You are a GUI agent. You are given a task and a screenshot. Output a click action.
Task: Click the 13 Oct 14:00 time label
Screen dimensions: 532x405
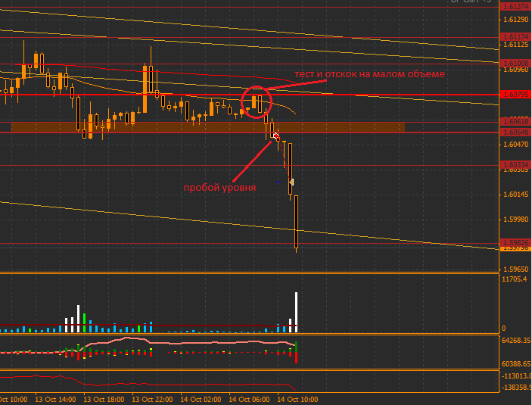[55, 400]
